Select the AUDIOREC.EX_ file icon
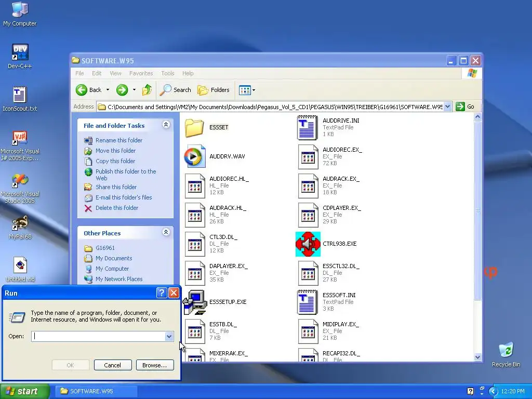The height and width of the screenshot is (399, 532). point(308,157)
